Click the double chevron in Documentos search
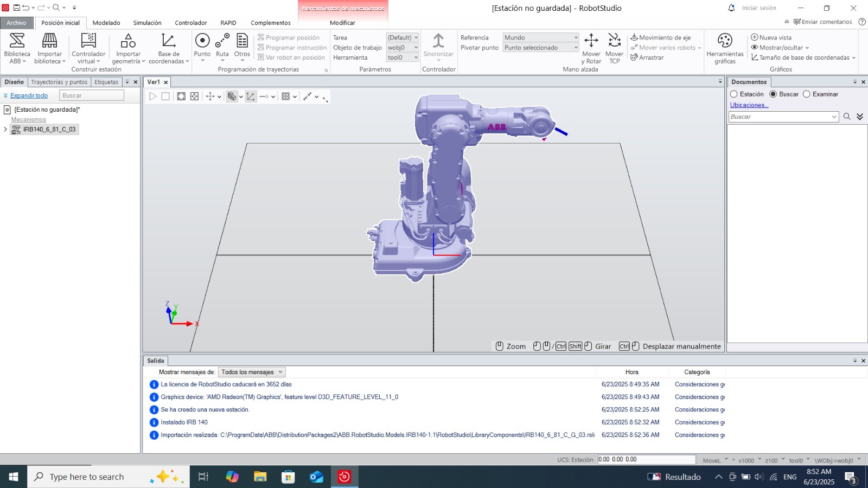The width and height of the screenshot is (868, 488). coord(860,117)
